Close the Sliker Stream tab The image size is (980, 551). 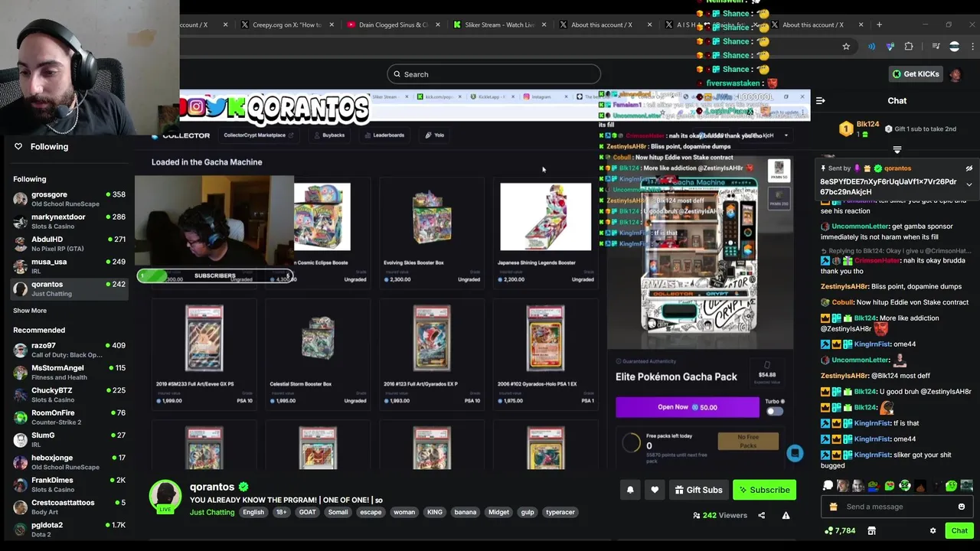pyautogui.click(x=544, y=24)
